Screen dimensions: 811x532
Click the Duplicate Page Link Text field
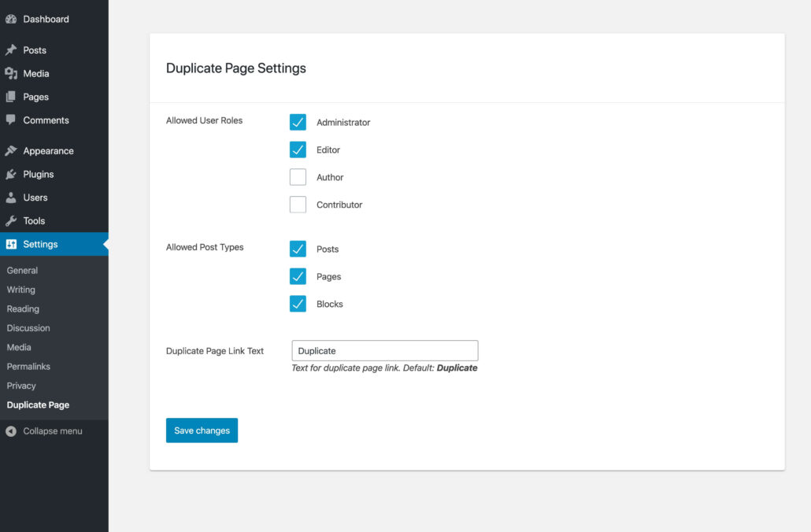[x=384, y=350]
